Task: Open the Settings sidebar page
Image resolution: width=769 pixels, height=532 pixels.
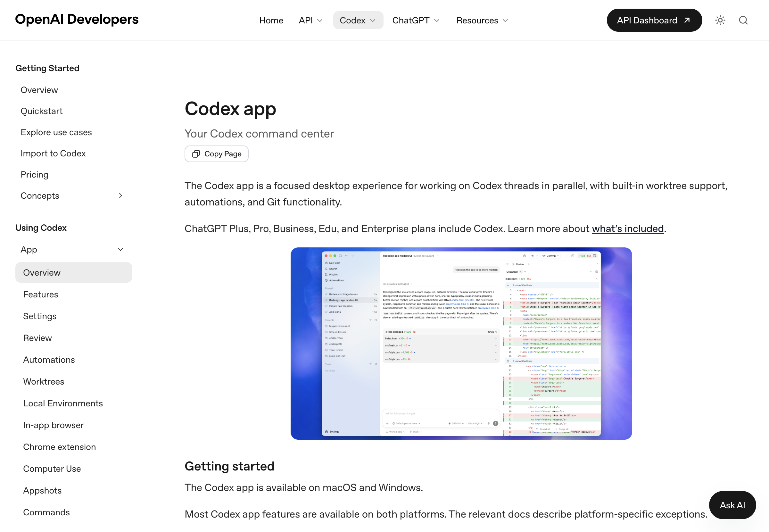Action: click(x=40, y=316)
